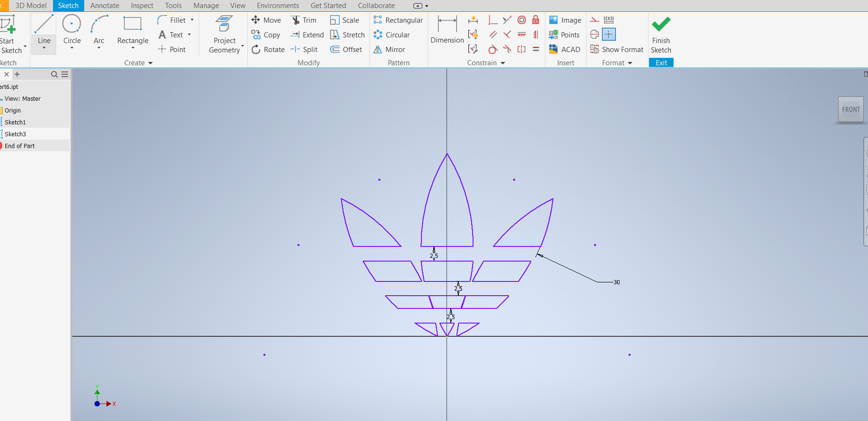
Task: Click Finish Sketch button
Action: pyautogui.click(x=661, y=35)
